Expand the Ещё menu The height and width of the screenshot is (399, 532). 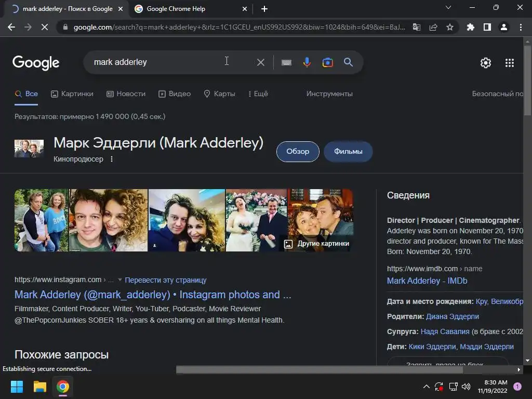[258, 94]
